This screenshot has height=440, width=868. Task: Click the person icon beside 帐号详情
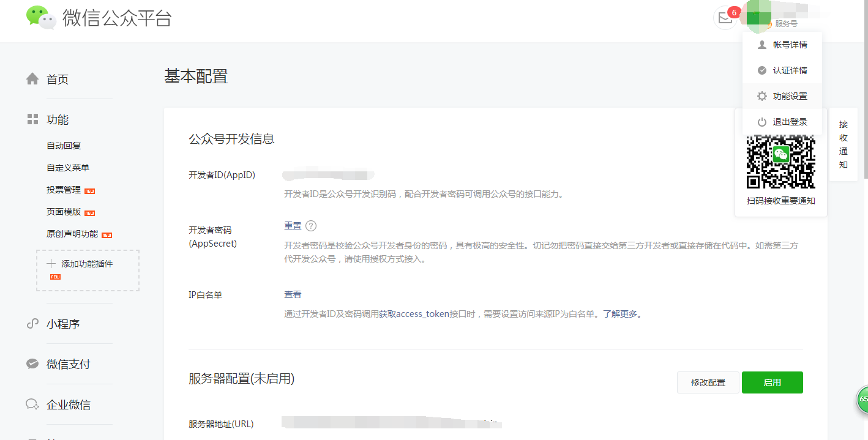762,45
